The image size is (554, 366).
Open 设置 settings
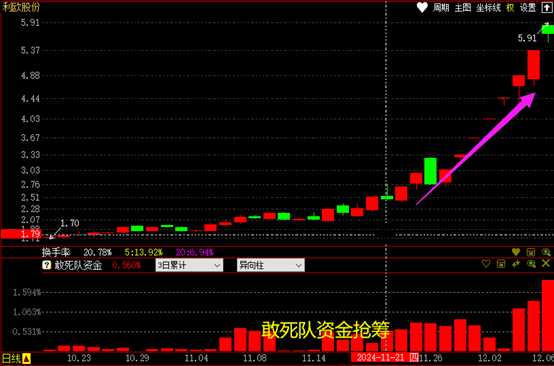coord(528,7)
